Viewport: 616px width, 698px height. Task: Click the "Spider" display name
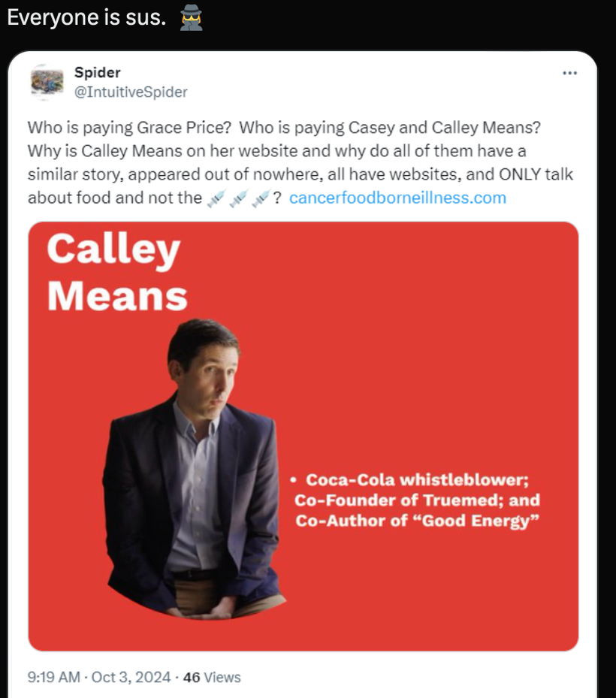click(97, 72)
